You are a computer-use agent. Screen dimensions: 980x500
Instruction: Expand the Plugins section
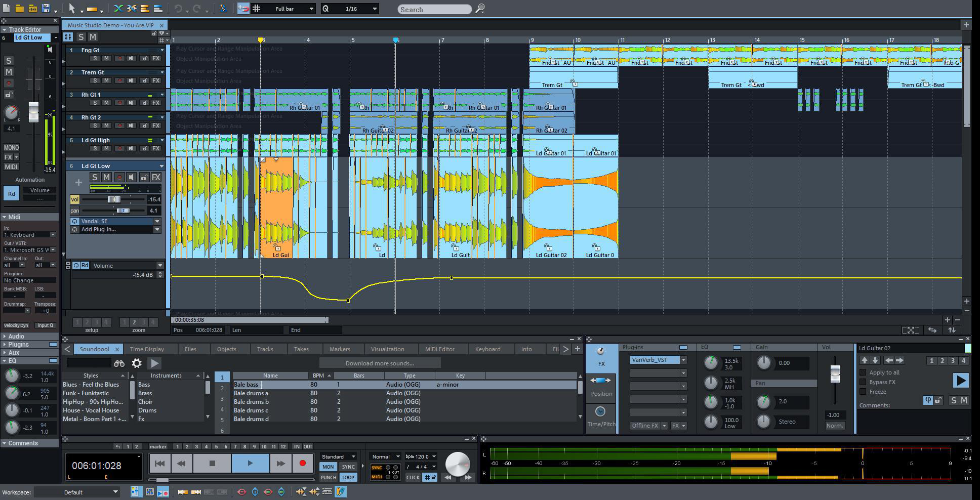4,344
